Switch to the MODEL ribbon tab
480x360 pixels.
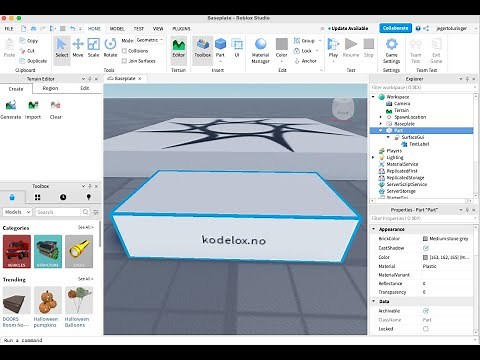117,29
